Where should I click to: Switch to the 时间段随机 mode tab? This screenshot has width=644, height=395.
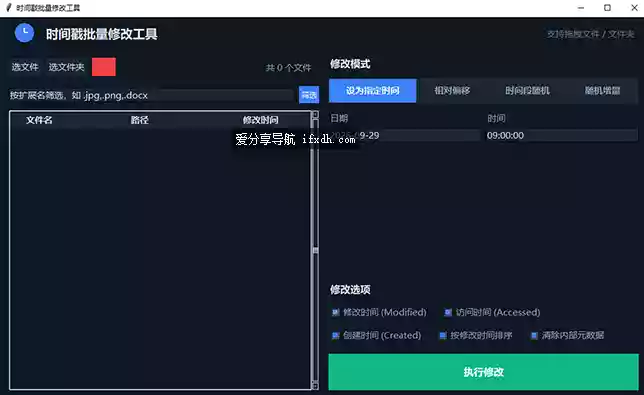click(527, 91)
